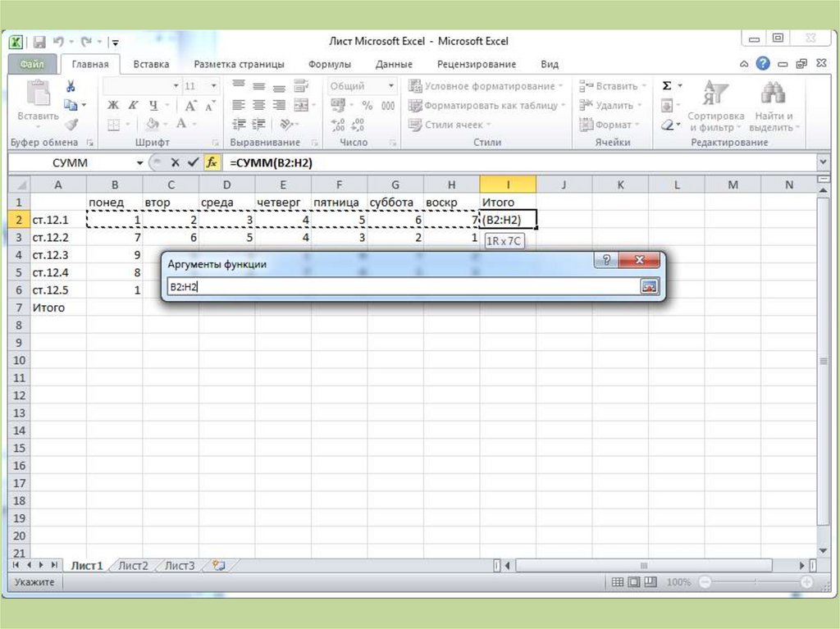Toggle Bold (Ж) formatting
The width and height of the screenshot is (840, 629).
point(113,106)
